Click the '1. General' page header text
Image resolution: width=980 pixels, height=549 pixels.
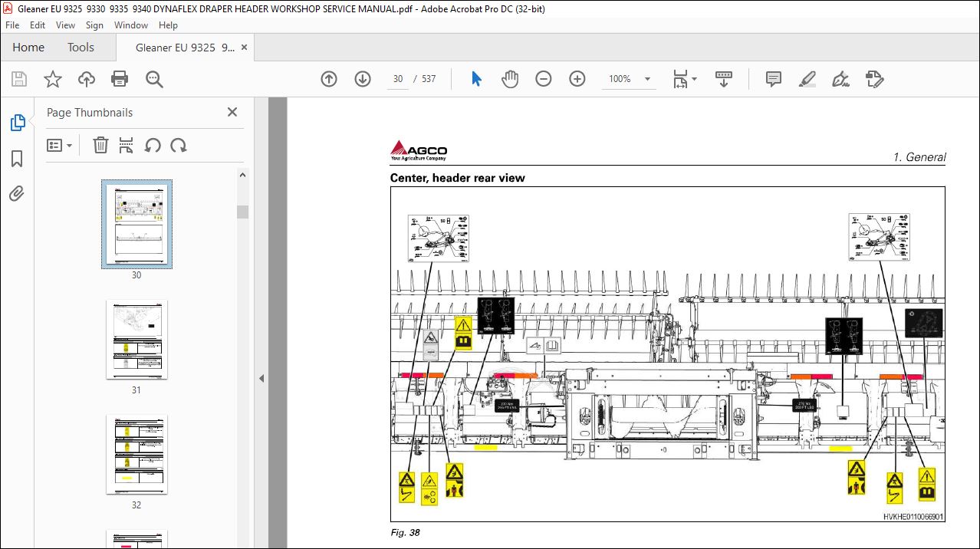pyautogui.click(x=919, y=157)
